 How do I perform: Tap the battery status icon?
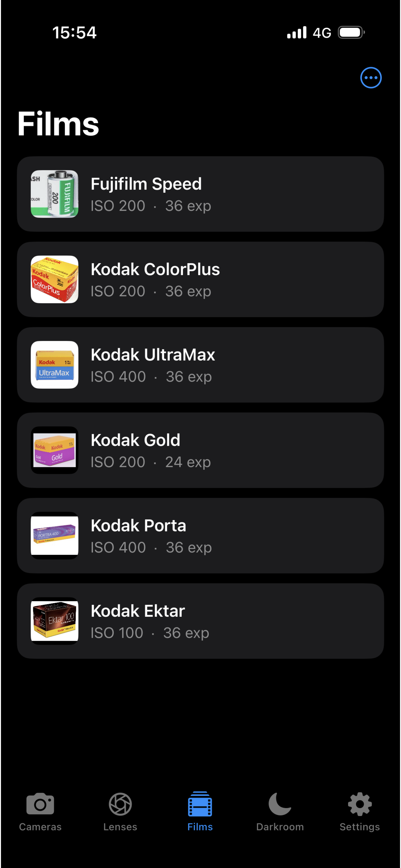pos(352,33)
